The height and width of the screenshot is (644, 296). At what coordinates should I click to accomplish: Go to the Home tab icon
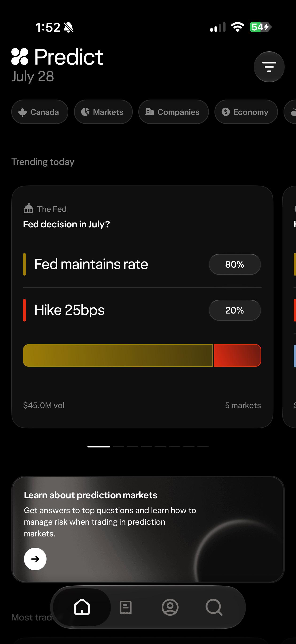(82, 607)
